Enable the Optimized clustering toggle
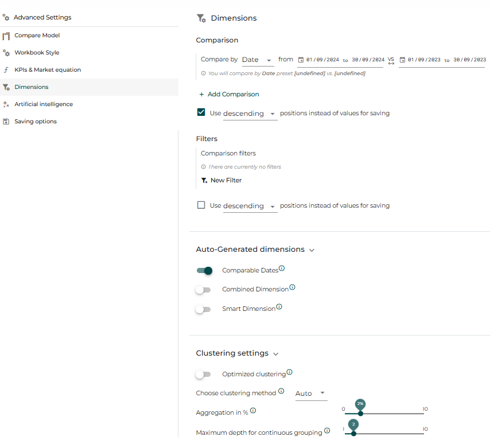 pos(203,374)
